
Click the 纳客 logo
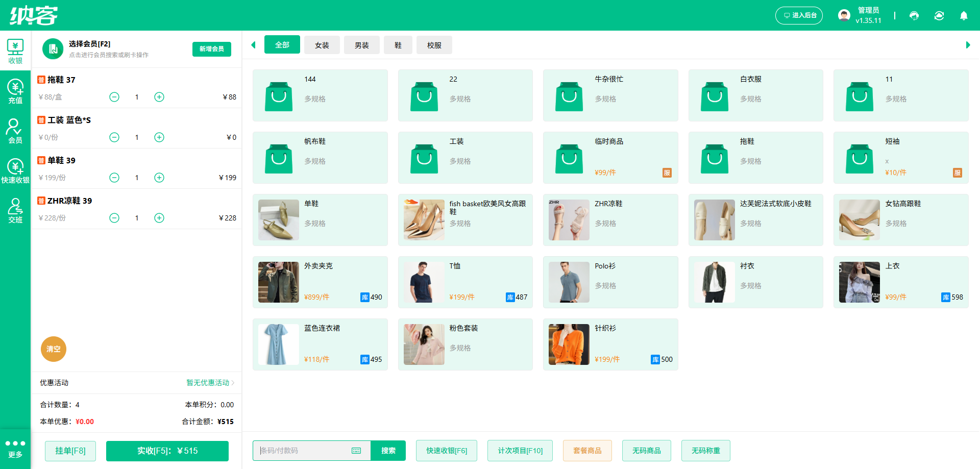pos(34,15)
